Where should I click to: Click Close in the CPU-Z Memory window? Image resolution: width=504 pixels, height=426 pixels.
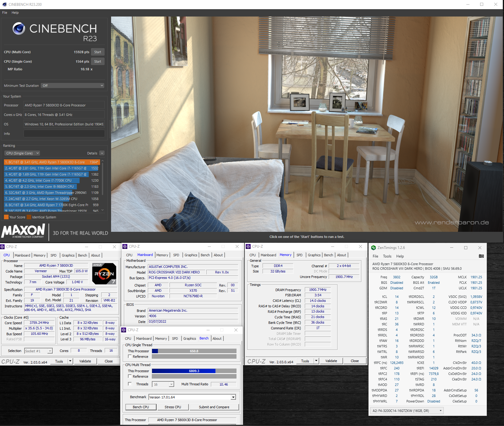[x=355, y=361]
